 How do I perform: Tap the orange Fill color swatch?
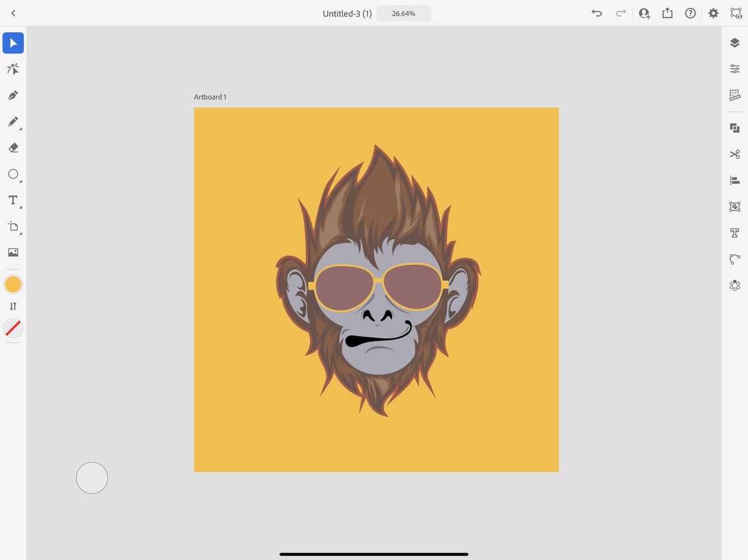point(13,284)
